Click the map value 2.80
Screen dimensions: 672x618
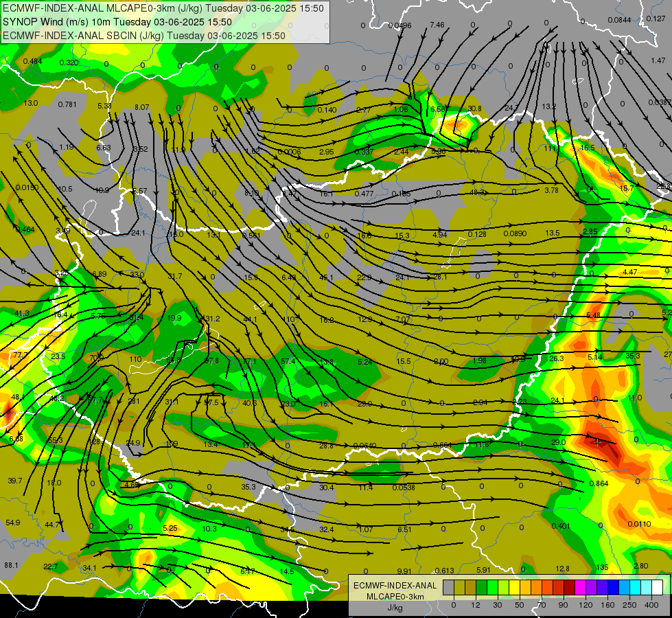click(x=640, y=566)
